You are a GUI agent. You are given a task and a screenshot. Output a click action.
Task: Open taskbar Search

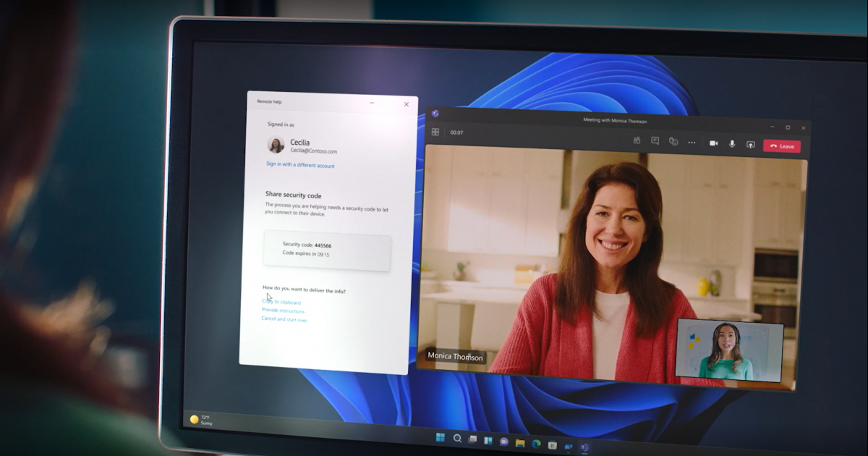457,439
